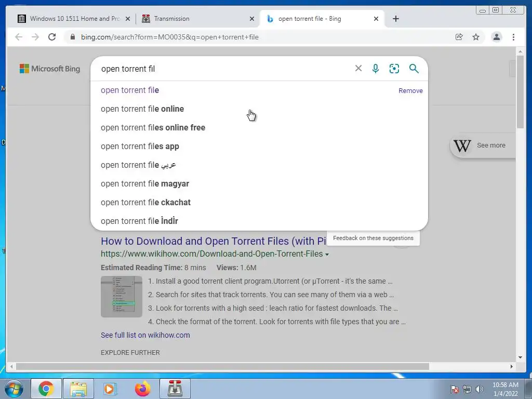
Task: Click the volume speaker tray icon
Action: tap(480, 389)
